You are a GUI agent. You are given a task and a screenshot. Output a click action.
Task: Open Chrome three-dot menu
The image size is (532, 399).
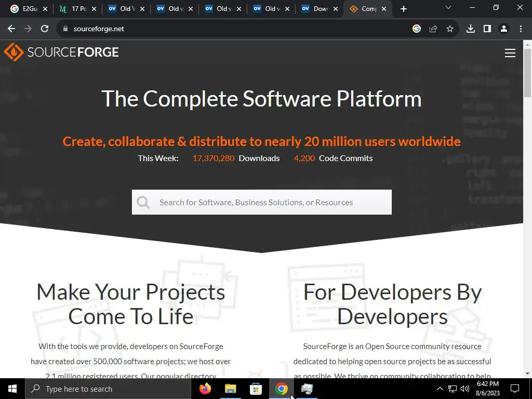[x=521, y=29]
